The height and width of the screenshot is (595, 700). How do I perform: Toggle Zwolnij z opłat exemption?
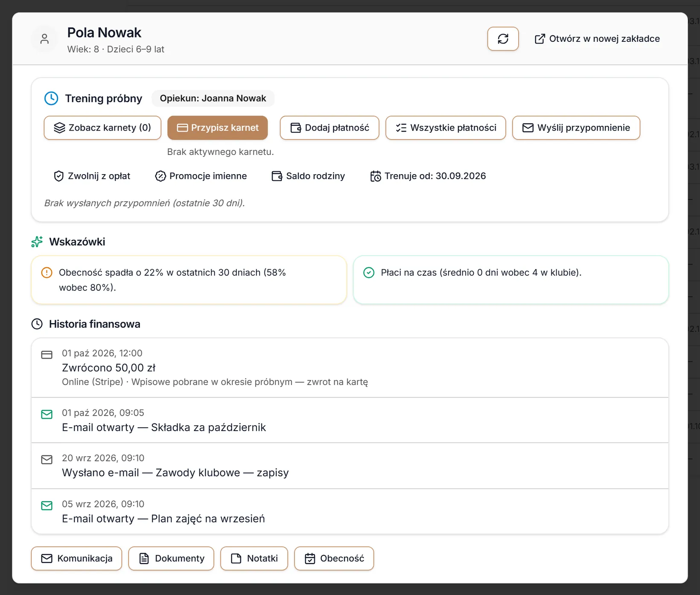(x=92, y=176)
